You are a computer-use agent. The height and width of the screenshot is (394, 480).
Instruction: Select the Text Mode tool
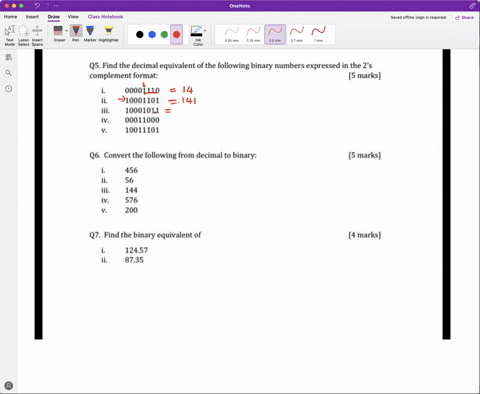pos(10,35)
